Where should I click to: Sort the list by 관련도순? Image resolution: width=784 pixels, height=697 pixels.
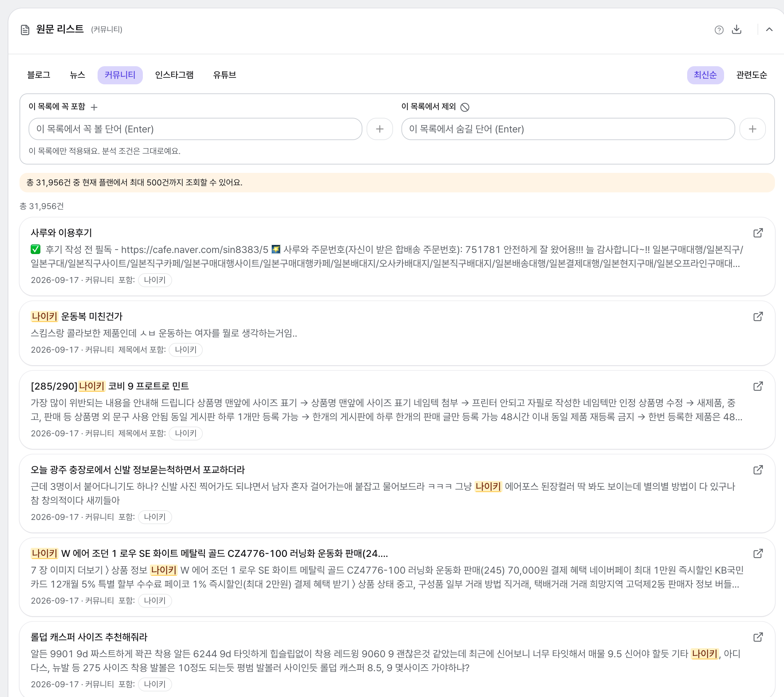pyautogui.click(x=751, y=75)
